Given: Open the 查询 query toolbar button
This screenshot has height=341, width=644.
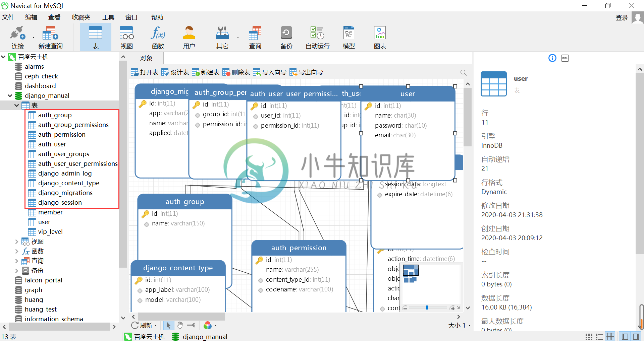Looking at the screenshot, I should pos(255,38).
